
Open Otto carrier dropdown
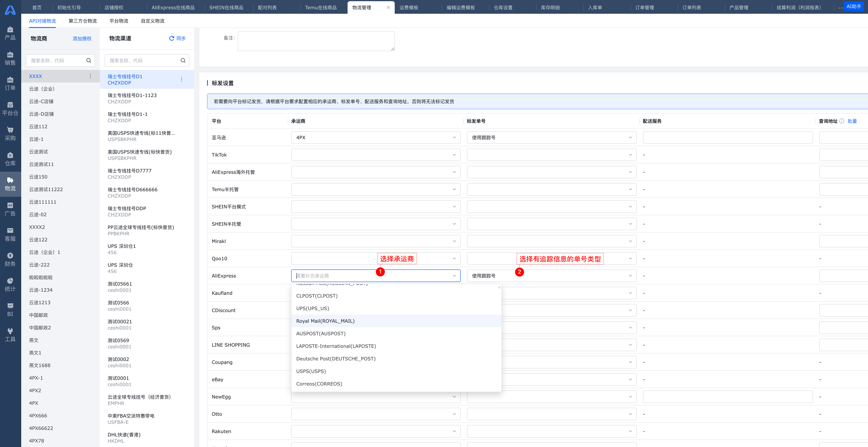click(x=376, y=414)
